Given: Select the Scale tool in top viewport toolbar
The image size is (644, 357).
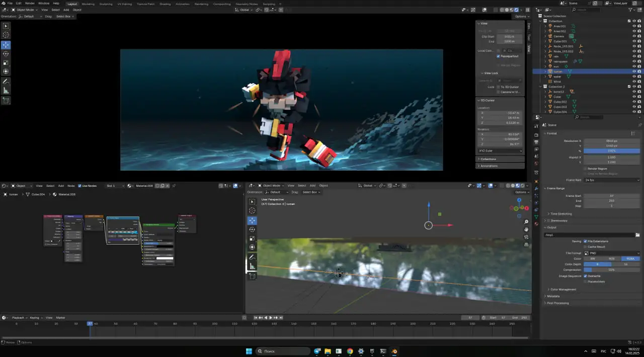Looking at the screenshot, I should (x=6, y=63).
